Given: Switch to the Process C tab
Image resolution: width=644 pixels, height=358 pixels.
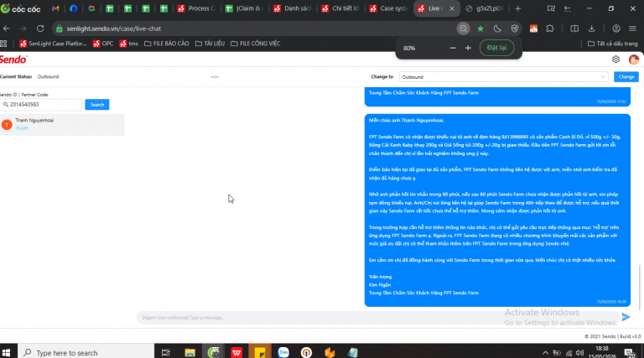Looking at the screenshot, I should click(196, 8).
